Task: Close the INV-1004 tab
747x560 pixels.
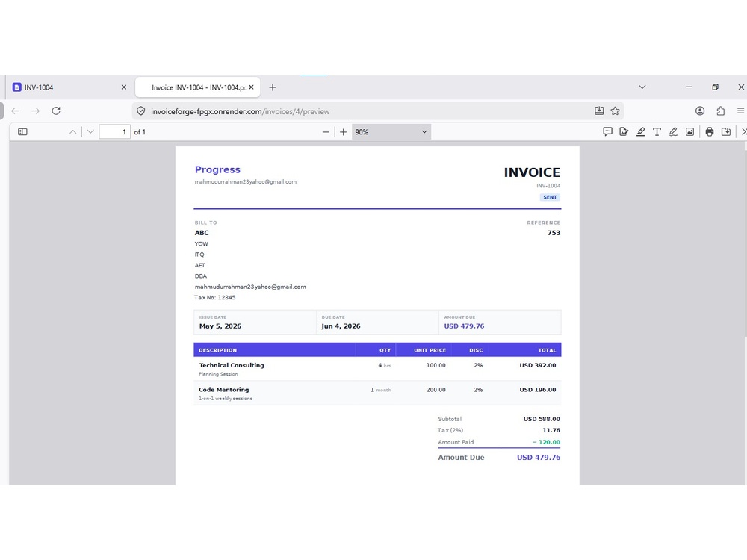Action: (x=124, y=87)
